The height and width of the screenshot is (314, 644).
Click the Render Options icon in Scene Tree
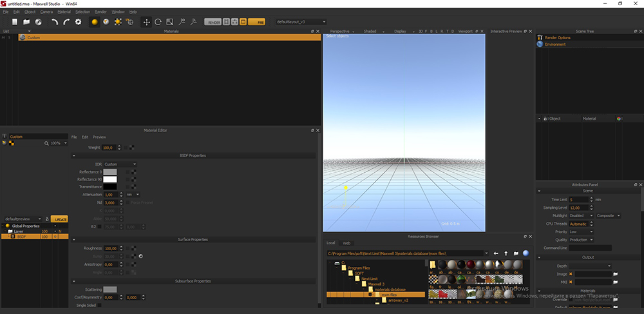pos(540,37)
